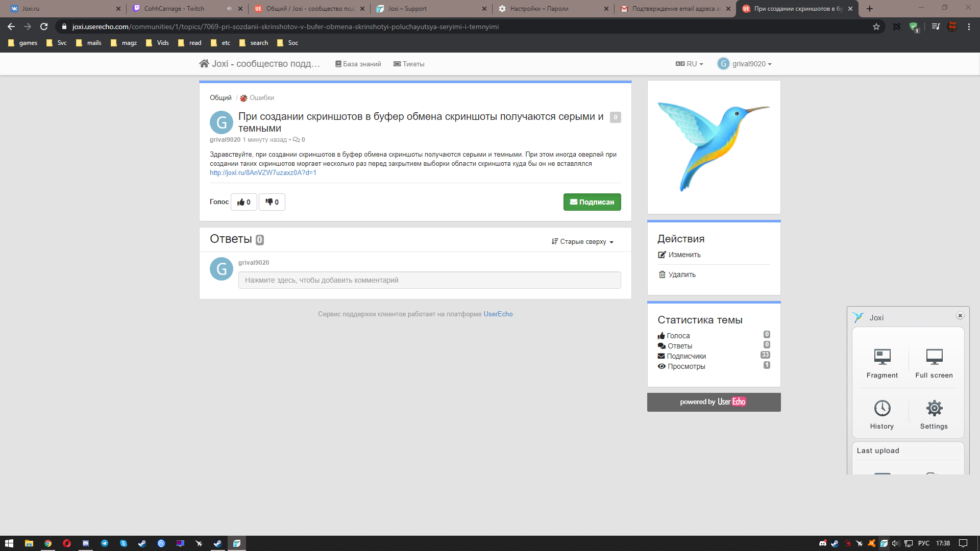This screenshot has height=551, width=980.
Task: Click the comment input field
Action: coord(429,280)
